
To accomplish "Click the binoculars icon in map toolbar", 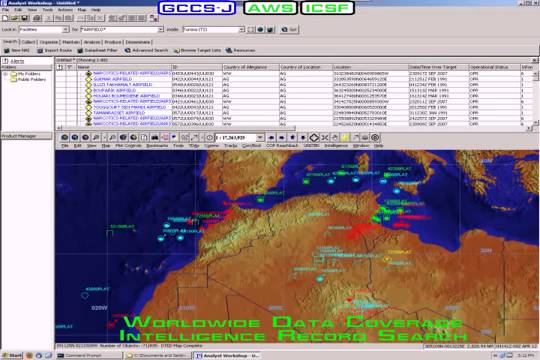I will coord(155,137).
